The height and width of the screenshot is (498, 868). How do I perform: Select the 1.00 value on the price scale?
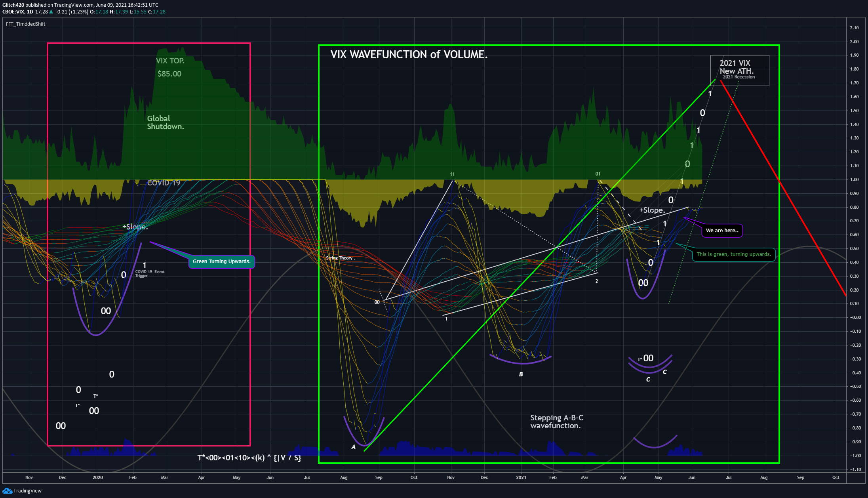coord(854,179)
